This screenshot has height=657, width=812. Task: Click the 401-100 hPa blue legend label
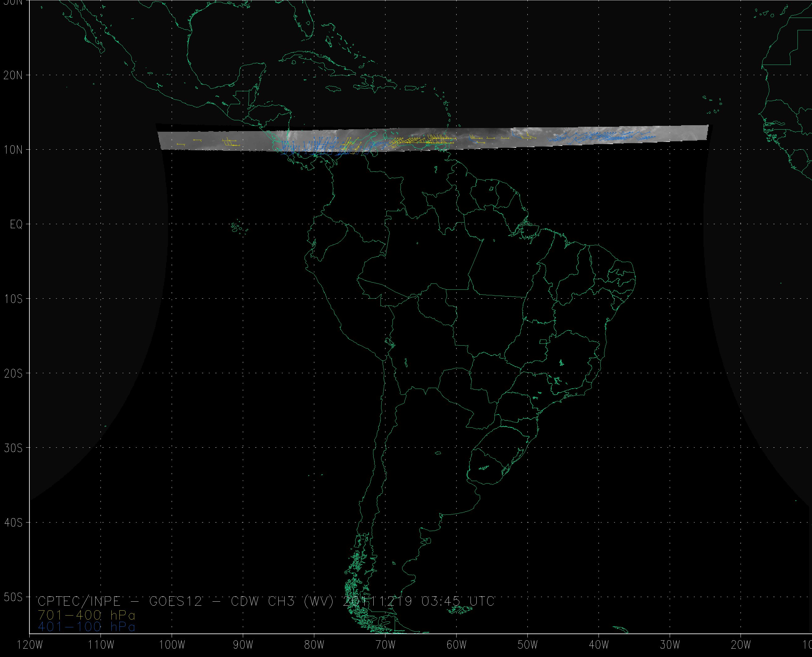click(x=86, y=627)
